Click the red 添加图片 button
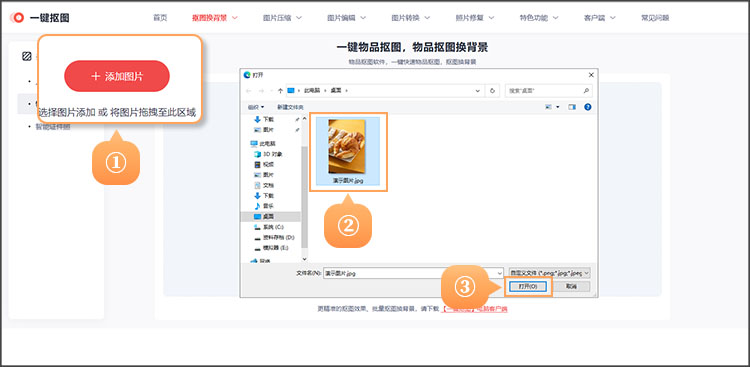The width and height of the screenshot is (750, 367). 117,76
